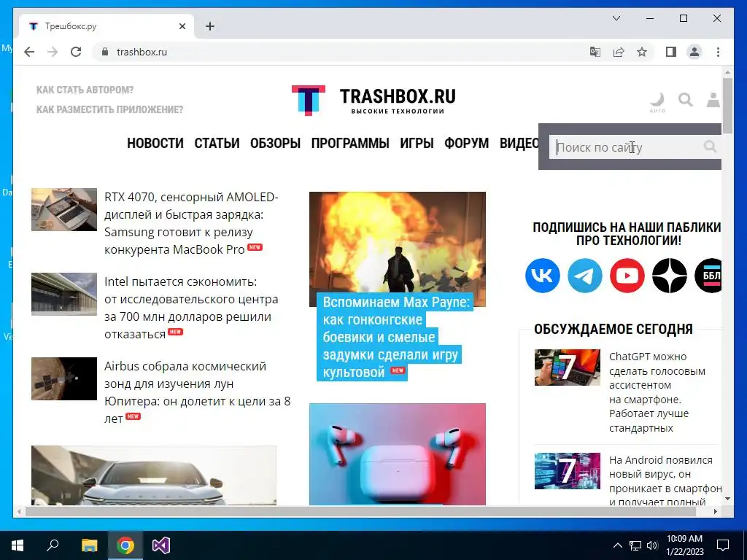Click the ChatGPT article thumbnail
This screenshot has height=560, width=747.
568,367
